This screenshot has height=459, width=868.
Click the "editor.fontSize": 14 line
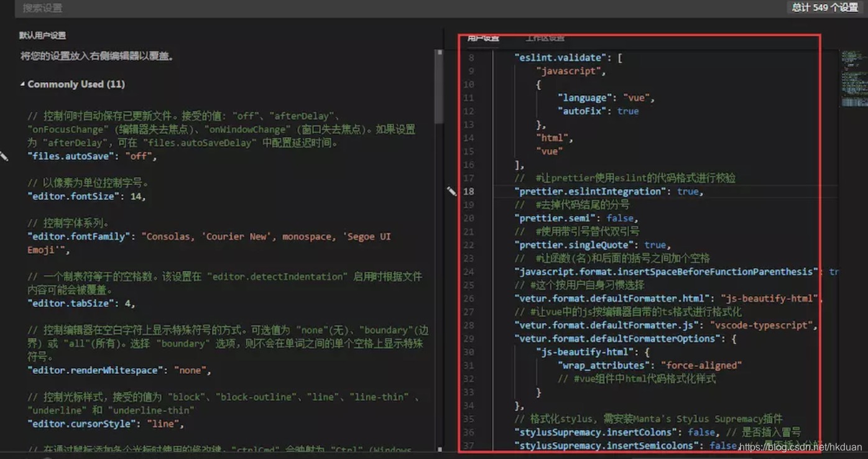point(86,197)
